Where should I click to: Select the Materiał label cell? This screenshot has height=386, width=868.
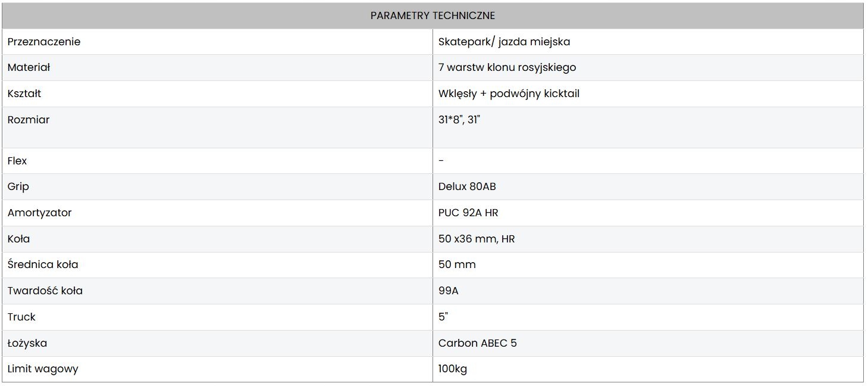pyautogui.click(x=29, y=67)
